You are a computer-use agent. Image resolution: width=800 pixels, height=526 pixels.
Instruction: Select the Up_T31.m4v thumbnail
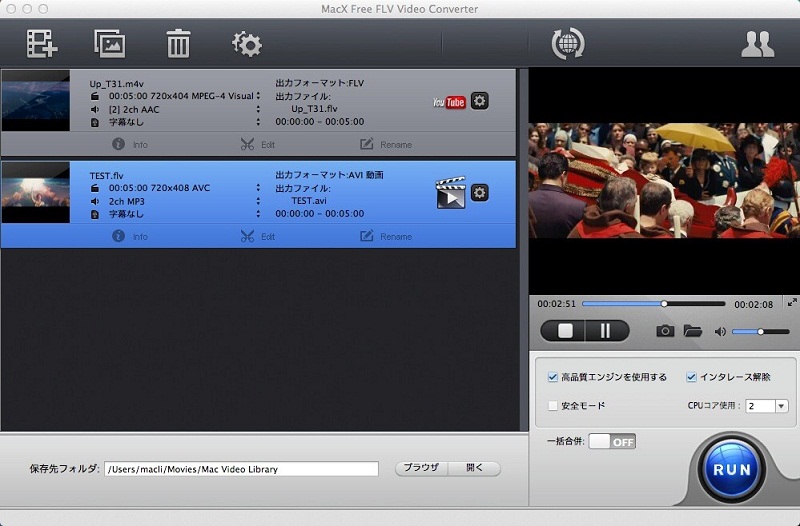click(x=36, y=101)
